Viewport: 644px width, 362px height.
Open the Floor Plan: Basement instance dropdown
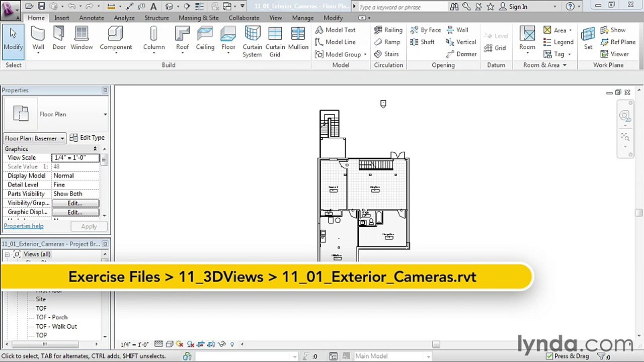pyautogui.click(x=62, y=138)
